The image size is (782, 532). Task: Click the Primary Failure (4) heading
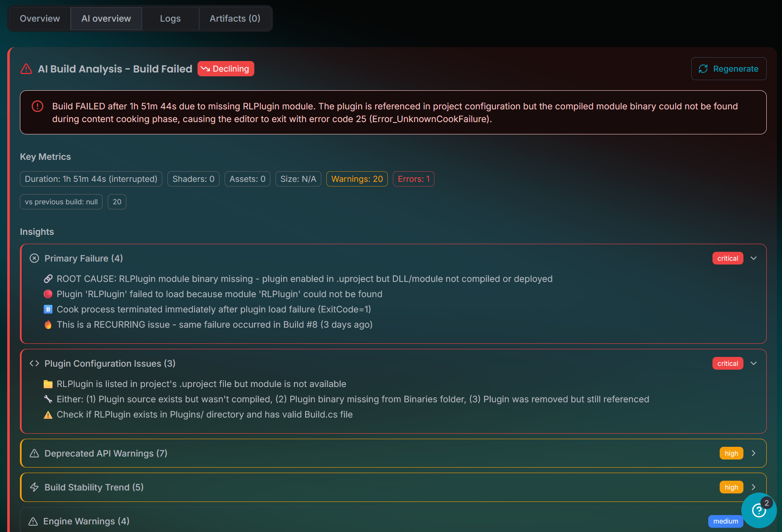84,258
